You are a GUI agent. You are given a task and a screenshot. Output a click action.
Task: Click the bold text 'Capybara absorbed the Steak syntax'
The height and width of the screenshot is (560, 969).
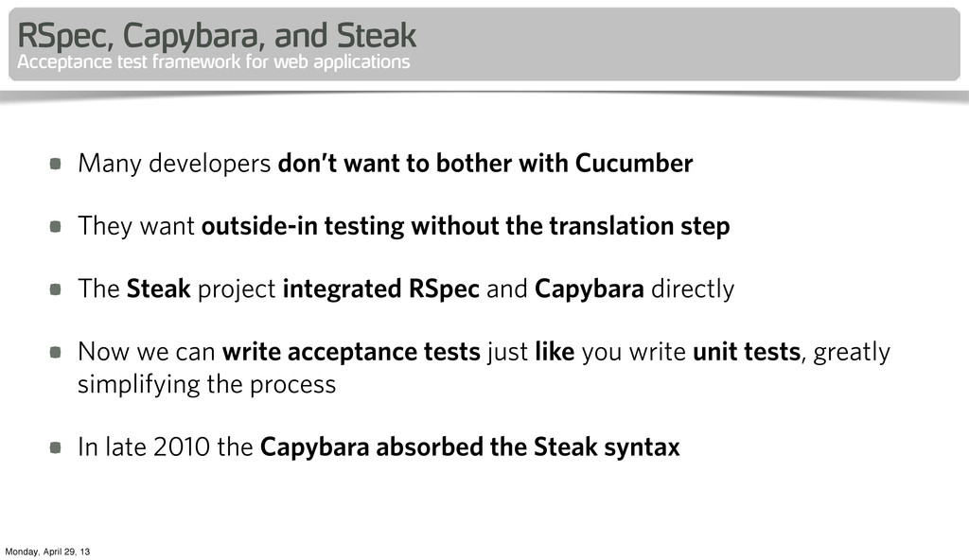(469, 446)
